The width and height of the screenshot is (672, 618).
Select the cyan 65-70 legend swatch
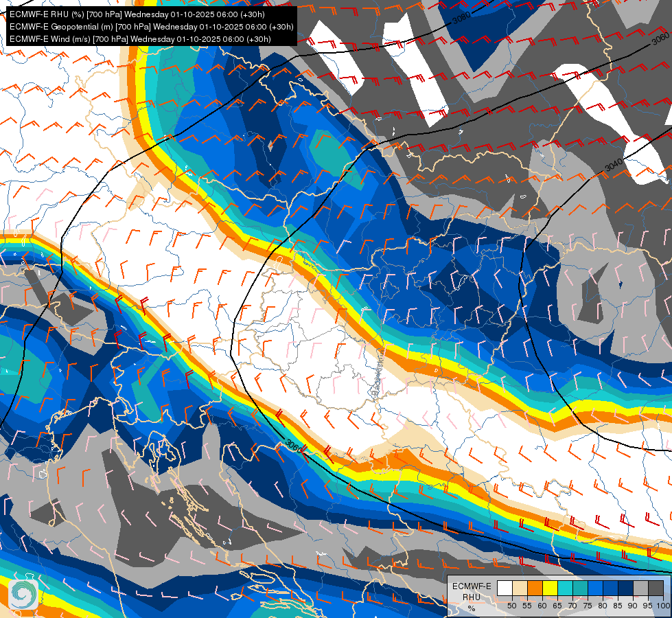pos(566,588)
